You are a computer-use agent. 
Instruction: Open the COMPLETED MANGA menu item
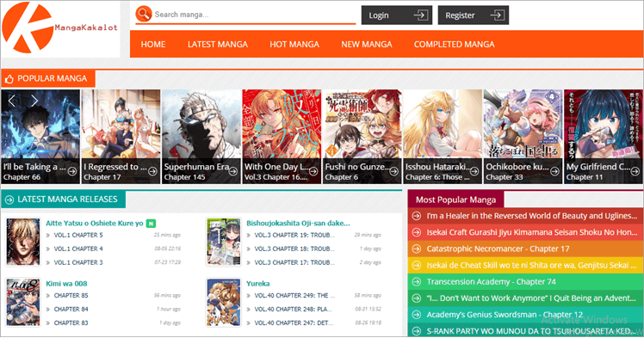pos(455,45)
